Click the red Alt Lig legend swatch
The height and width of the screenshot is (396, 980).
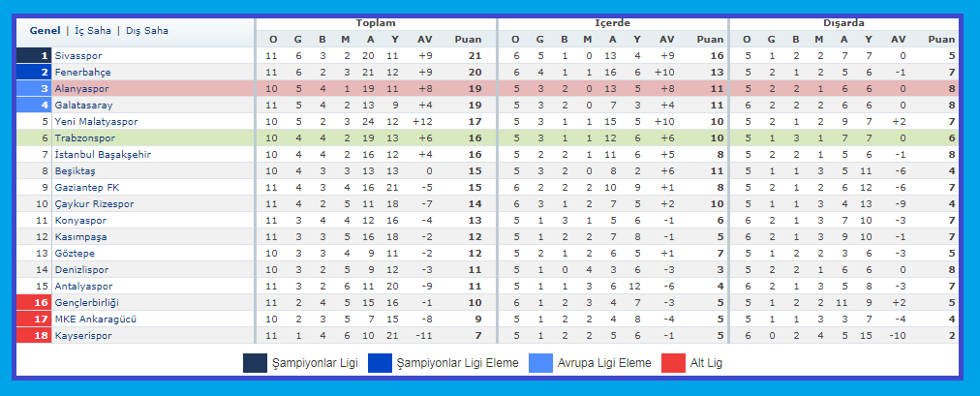[x=674, y=363]
